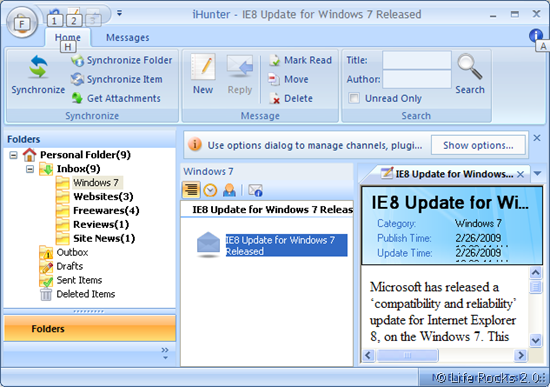550x387 pixels.
Task: Open the document tabs dropdown arrow
Action: pyautogui.click(x=537, y=173)
